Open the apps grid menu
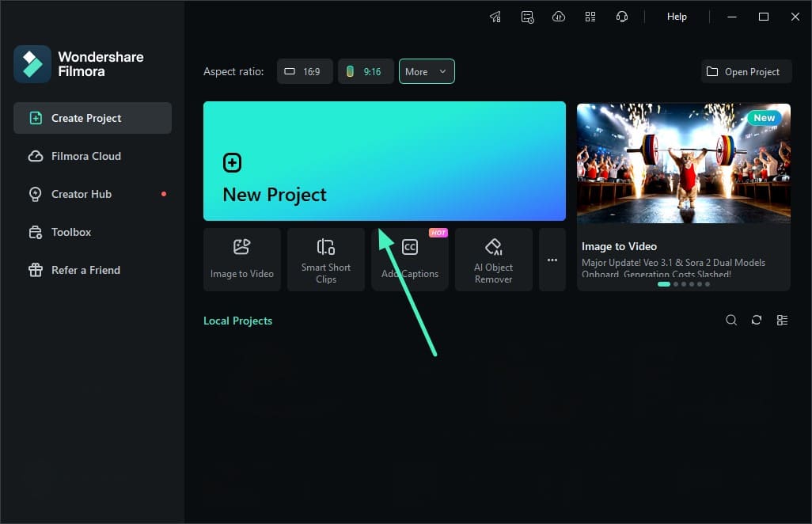812x524 pixels. 590,16
